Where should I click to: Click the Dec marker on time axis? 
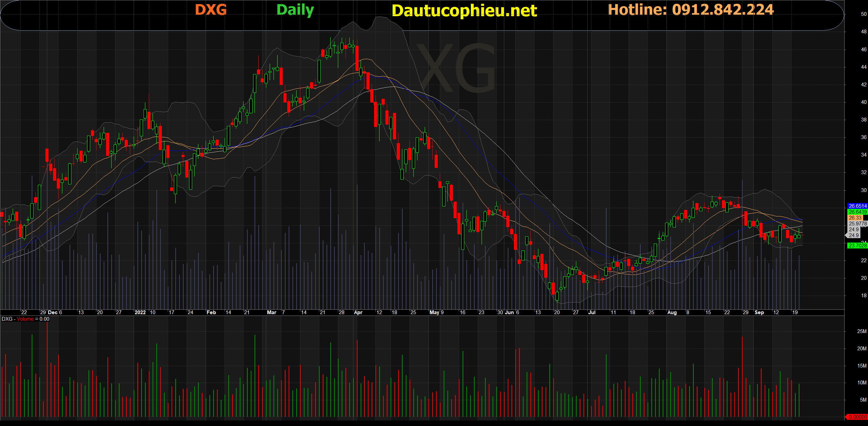point(53,312)
